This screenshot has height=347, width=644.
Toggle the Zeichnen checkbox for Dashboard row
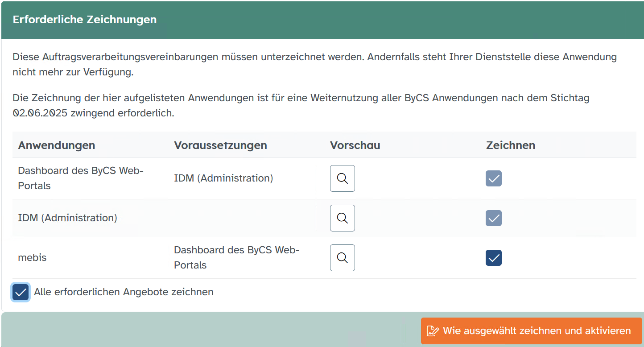click(493, 178)
